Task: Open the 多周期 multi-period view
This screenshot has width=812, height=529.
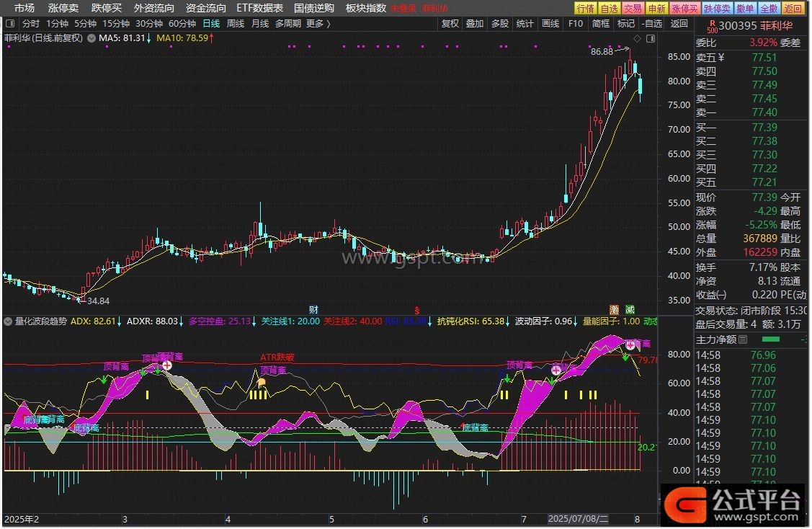Action: [288, 23]
